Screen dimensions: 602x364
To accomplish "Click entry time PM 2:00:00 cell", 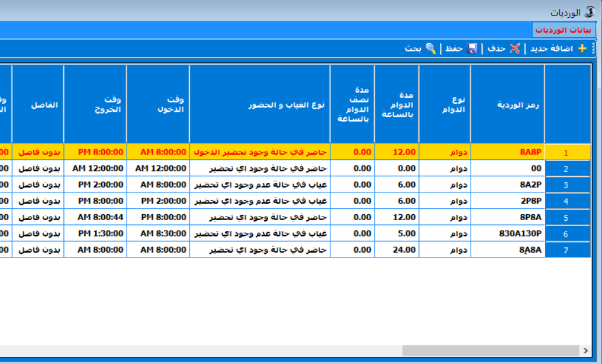I will click(x=158, y=201).
